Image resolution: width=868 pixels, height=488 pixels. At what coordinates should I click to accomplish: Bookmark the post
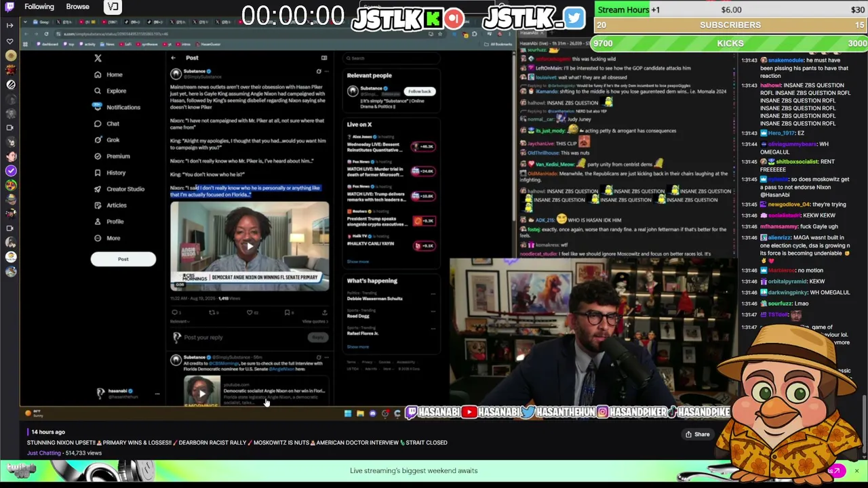click(x=288, y=312)
